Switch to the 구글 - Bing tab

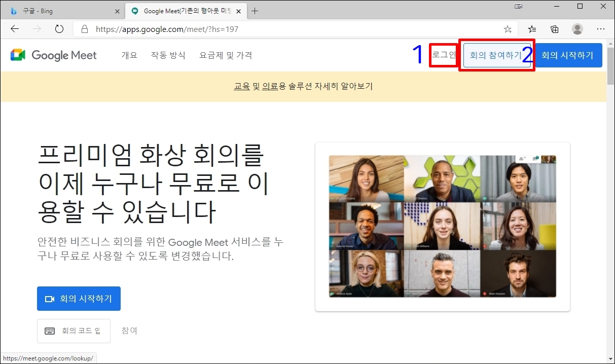tap(63, 11)
